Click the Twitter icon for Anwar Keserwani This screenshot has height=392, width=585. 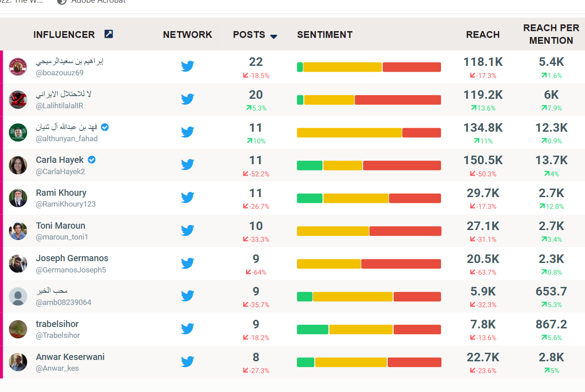(x=188, y=362)
